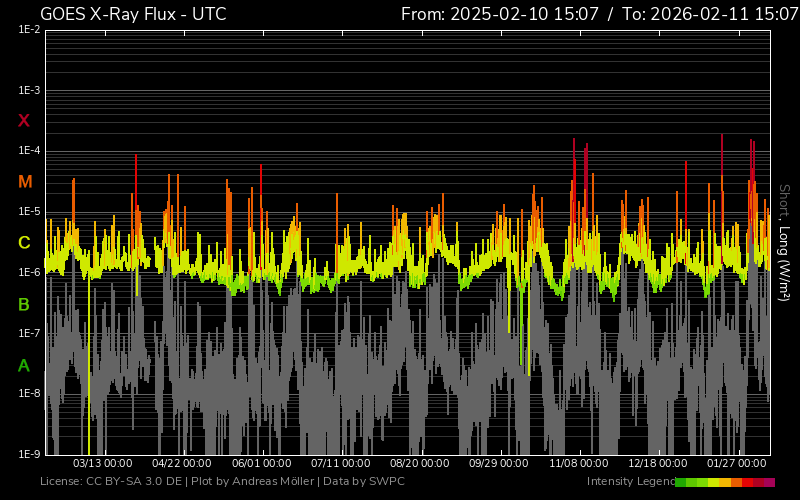The height and width of the screenshot is (500, 800).
Task: Click the 'Plot by Andreas Möller' credit
Action: (253, 481)
